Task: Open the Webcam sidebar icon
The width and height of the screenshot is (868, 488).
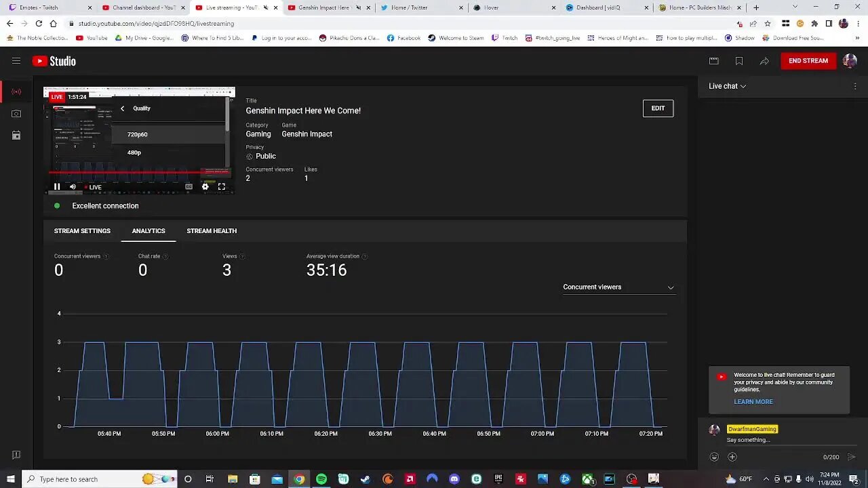Action: click(16, 114)
